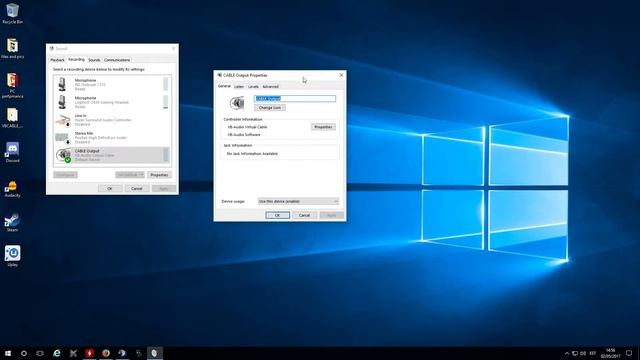Open the Advanced tab in CABLE Output Properties

point(271,87)
